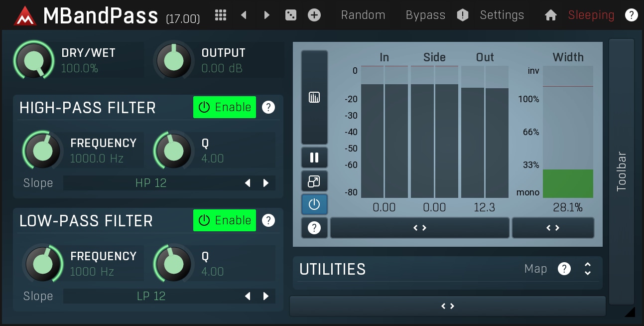Screen dimensions: 644x326
Task: Select next High-Pass slope arrow
Action: coord(266,183)
